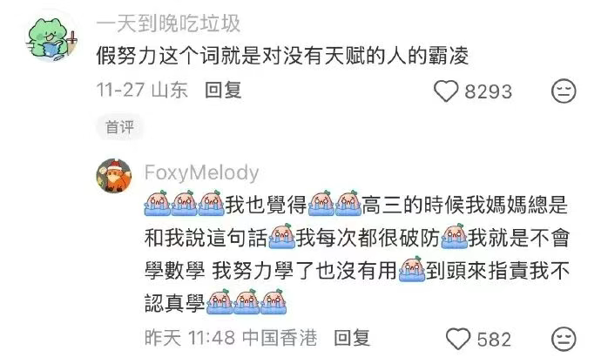Click the first crying emoji in the reply
This screenshot has width=601, height=364.
[x=157, y=203]
